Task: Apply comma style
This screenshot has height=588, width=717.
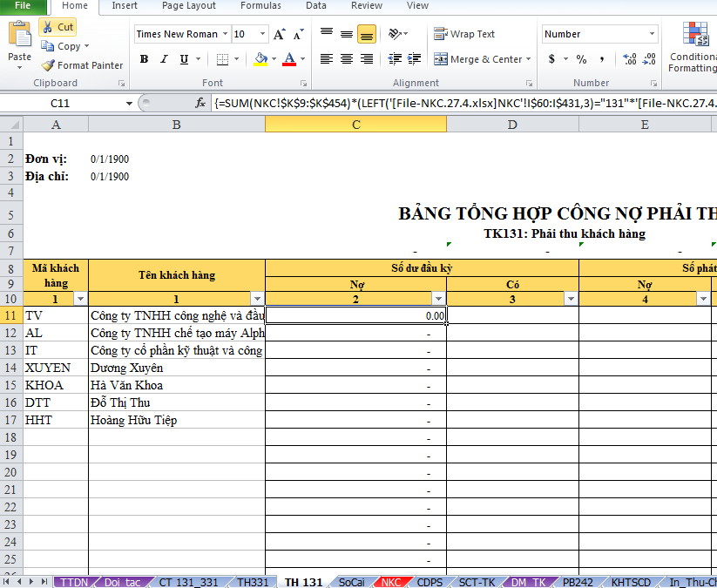Action: click(x=602, y=59)
